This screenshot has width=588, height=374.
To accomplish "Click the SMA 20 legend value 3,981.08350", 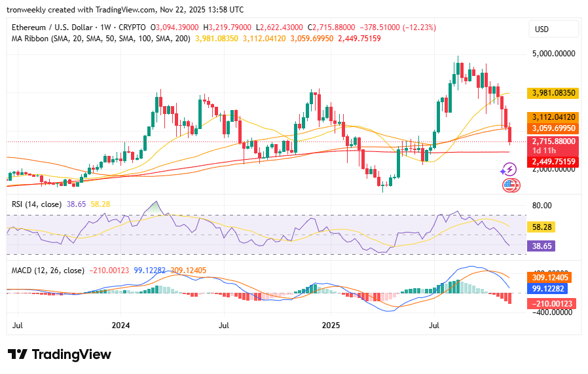I will 217,38.
